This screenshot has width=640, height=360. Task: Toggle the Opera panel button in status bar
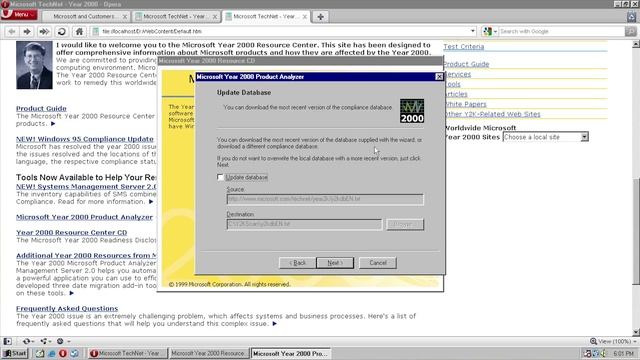[x=7, y=341]
